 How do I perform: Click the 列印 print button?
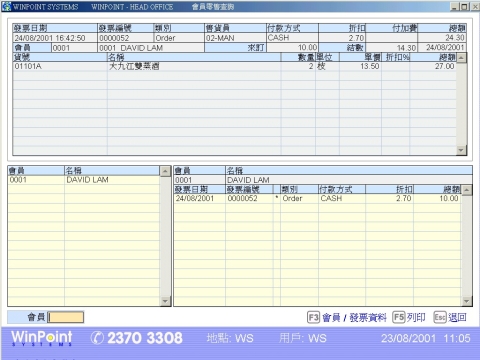[x=416, y=317]
